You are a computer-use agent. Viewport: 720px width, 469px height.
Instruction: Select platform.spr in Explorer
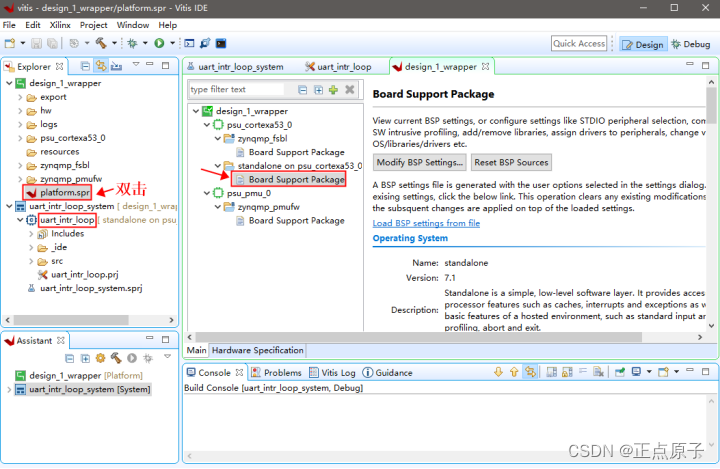click(58, 192)
